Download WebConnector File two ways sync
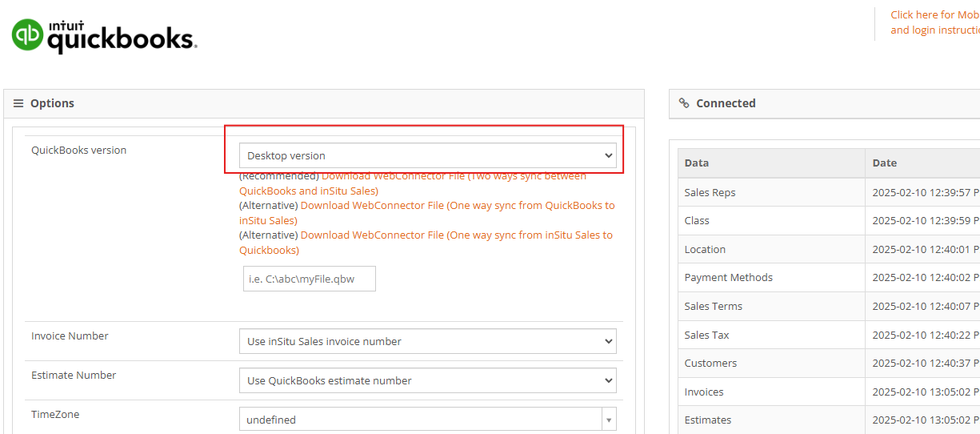 point(413,183)
